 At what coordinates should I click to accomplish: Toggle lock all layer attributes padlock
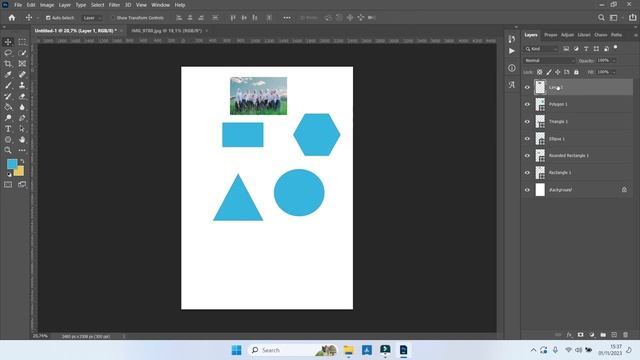click(x=576, y=72)
